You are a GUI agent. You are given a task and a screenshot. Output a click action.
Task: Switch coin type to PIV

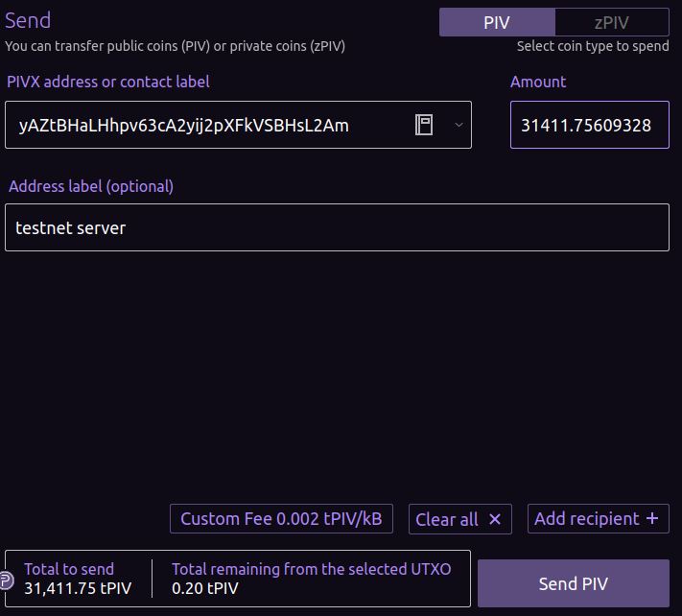tap(497, 22)
